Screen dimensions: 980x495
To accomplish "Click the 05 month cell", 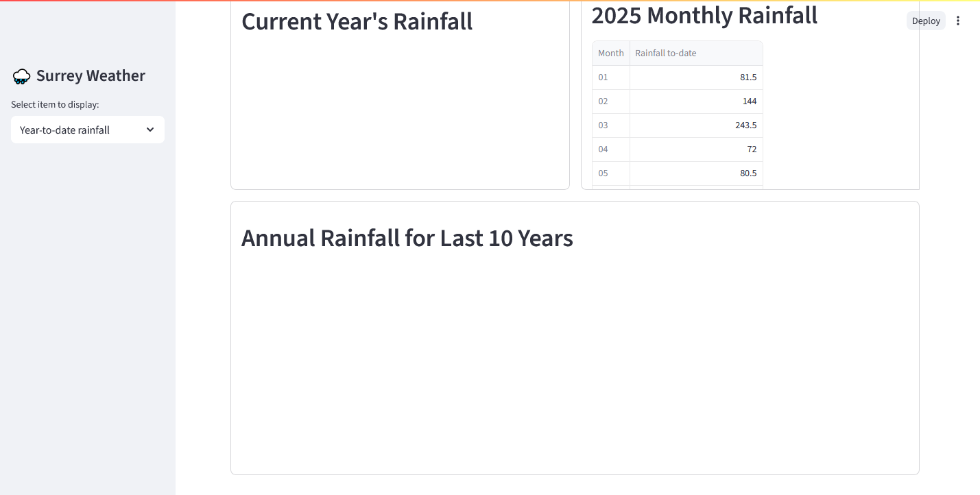I will tap(603, 173).
